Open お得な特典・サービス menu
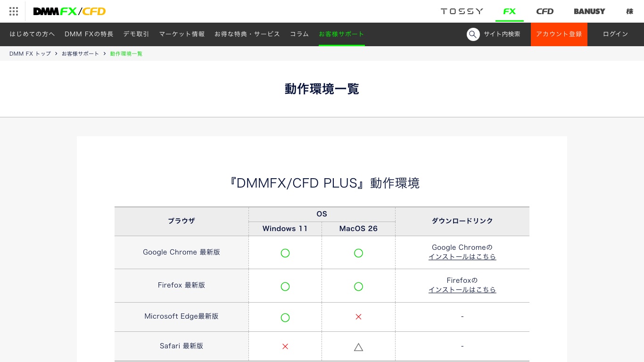Image resolution: width=644 pixels, height=362 pixels. [x=248, y=34]
